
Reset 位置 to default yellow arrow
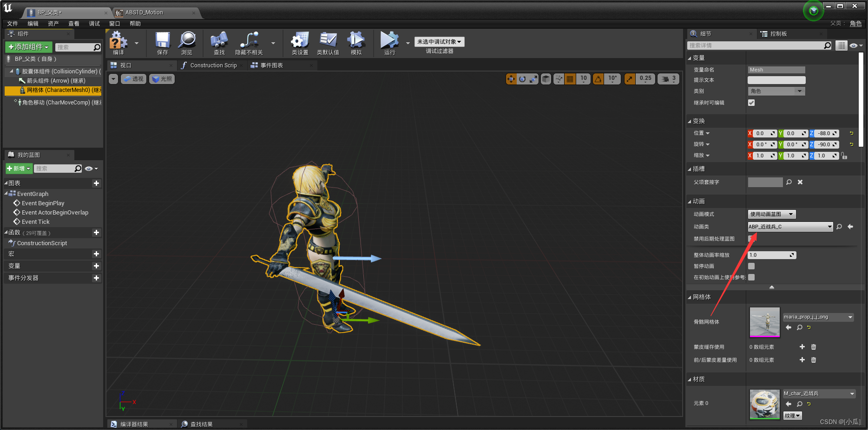click(x=852, y=133)
